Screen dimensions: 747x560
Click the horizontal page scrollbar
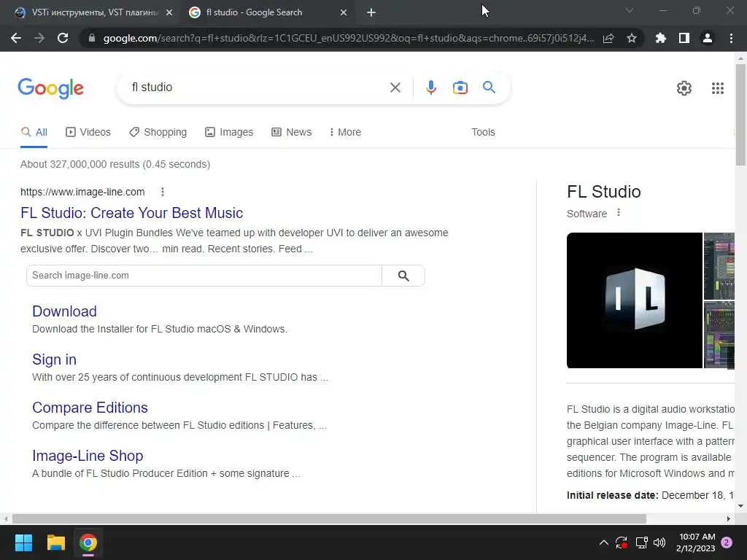point(329,518)
